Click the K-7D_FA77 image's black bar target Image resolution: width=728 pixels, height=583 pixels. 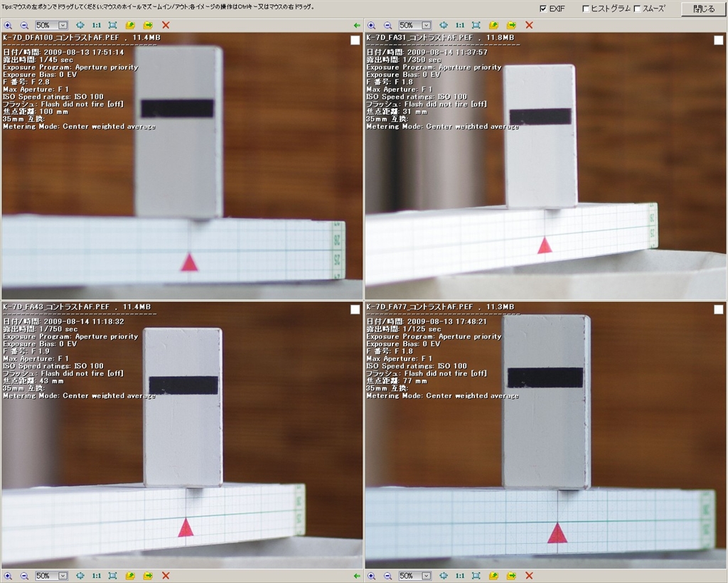pos(545,378)
